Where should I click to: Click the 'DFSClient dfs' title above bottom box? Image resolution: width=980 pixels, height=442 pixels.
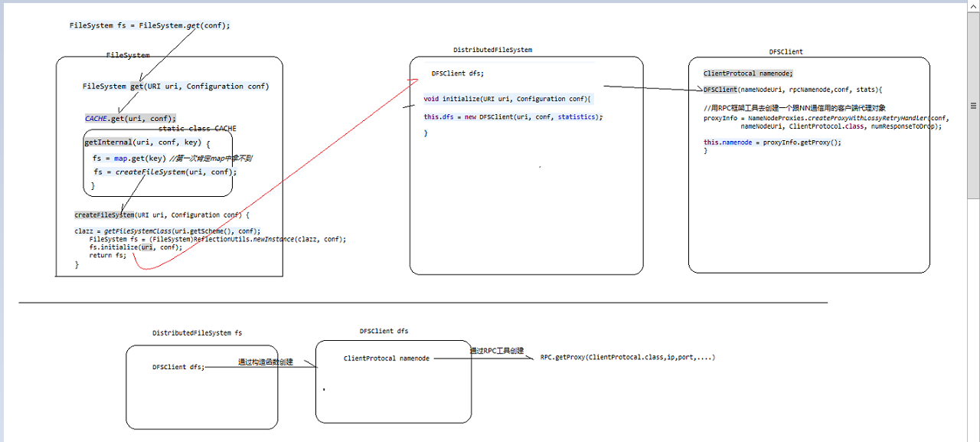384,332
